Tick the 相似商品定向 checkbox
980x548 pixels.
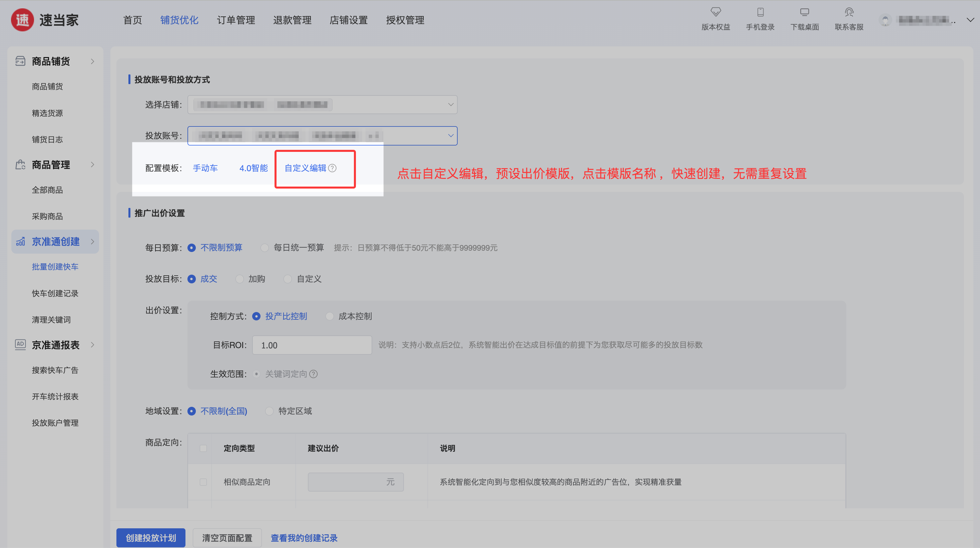point(203,482)
